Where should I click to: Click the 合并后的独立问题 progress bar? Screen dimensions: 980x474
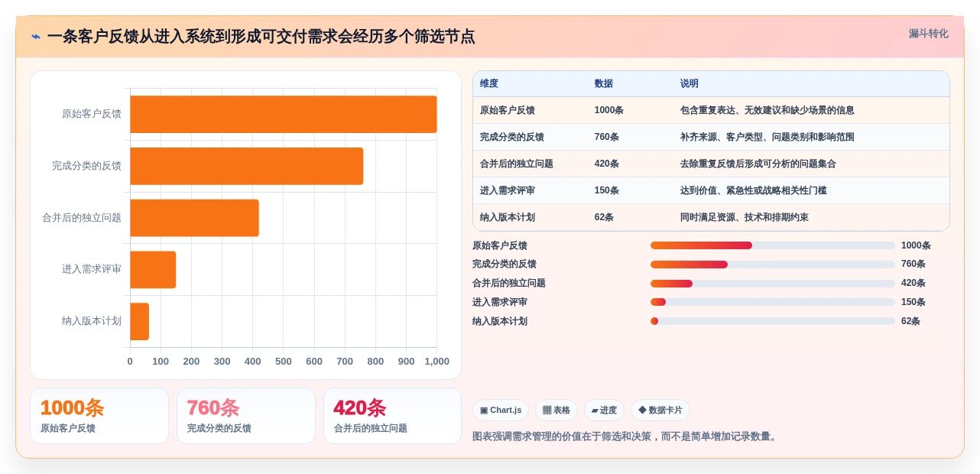[x=772, y=284]
